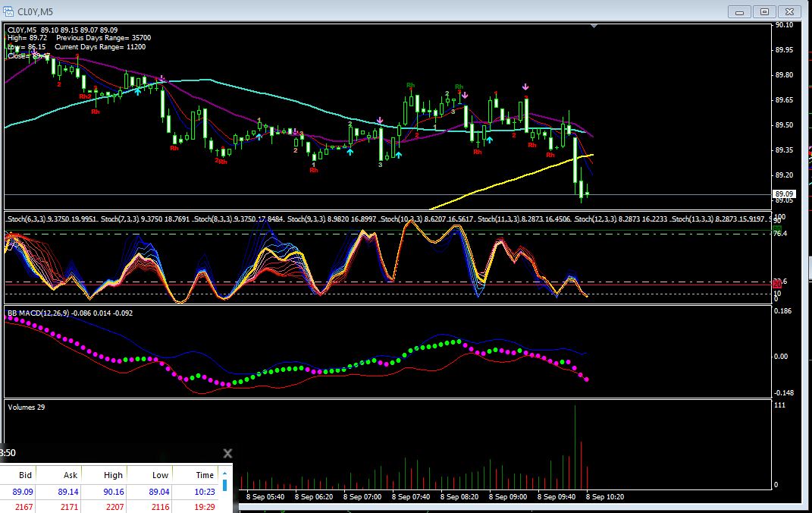Click the 90.10 price axis label

[x=784, y=24]
